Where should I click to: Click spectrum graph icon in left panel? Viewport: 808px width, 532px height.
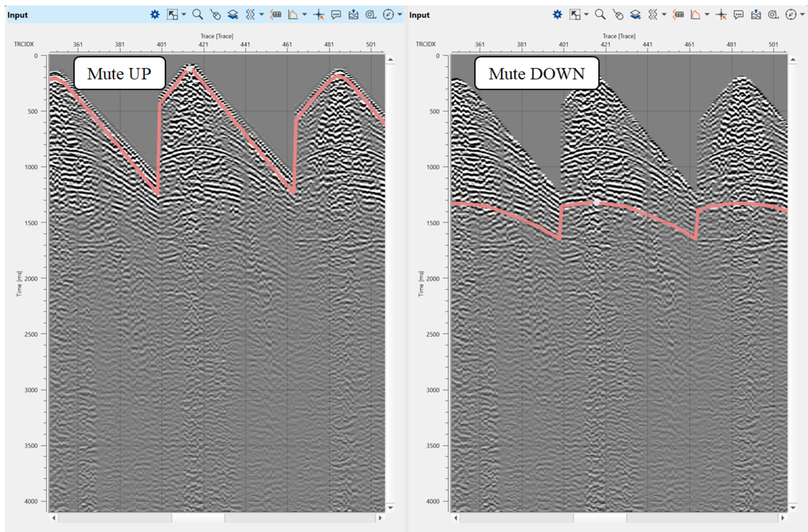293,15
